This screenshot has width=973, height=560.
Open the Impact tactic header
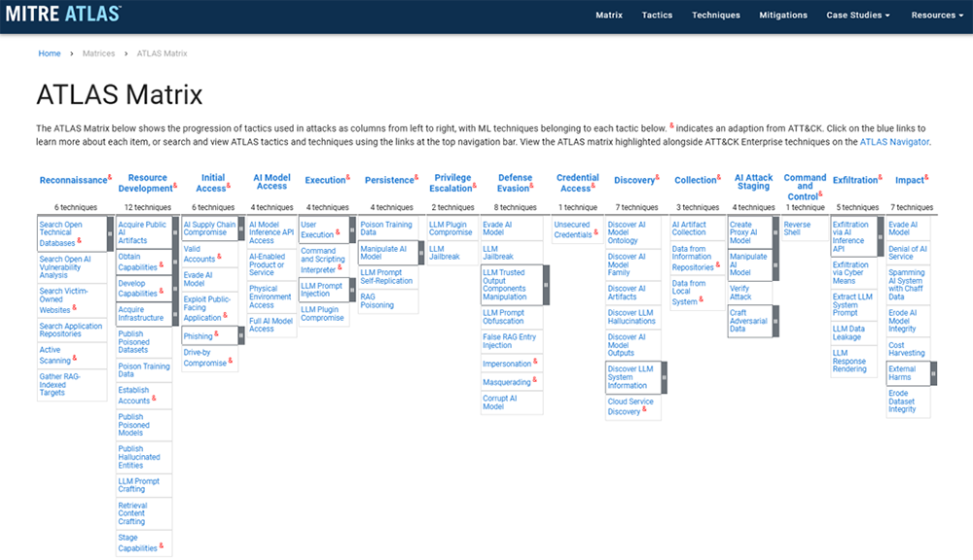pos(911,181)
